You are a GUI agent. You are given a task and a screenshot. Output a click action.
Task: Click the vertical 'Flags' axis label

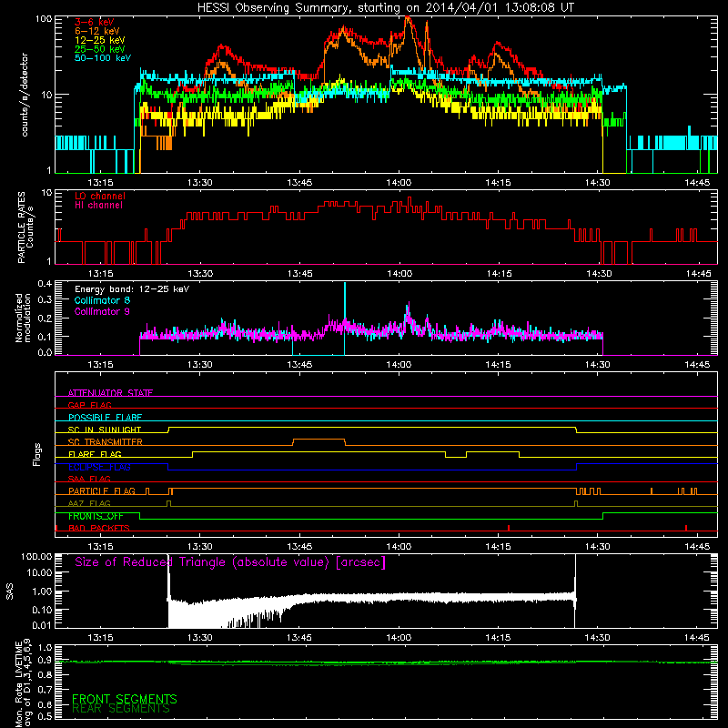click(x=36, y=454)
